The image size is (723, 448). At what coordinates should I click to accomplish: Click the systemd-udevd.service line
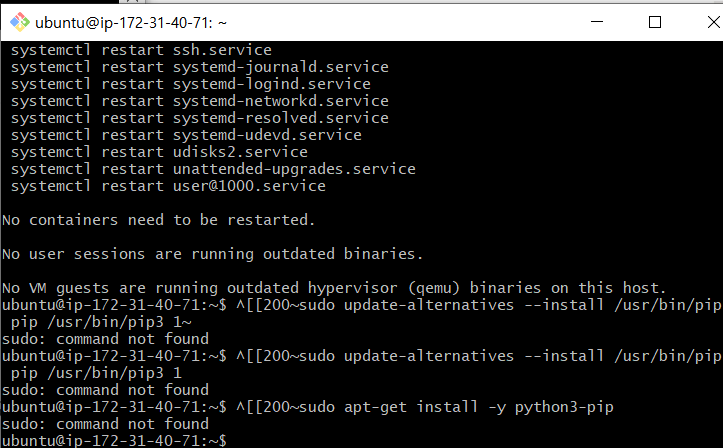pos(186,135)
